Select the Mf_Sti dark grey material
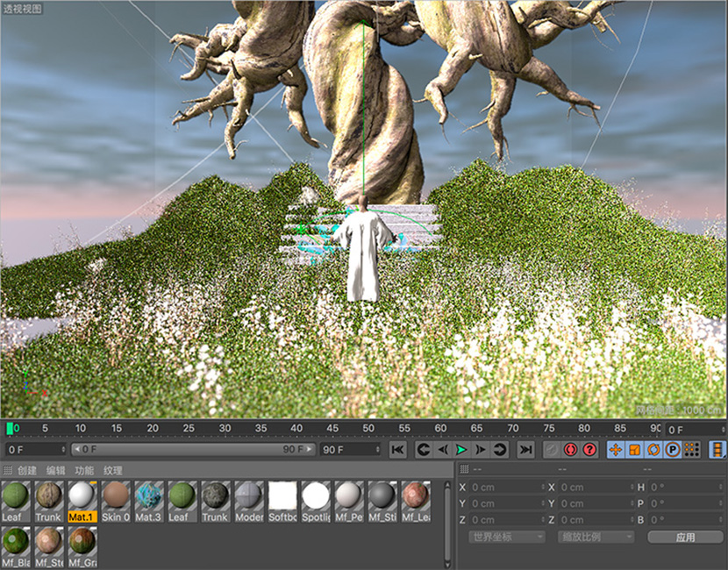 (x=383, y=502)
